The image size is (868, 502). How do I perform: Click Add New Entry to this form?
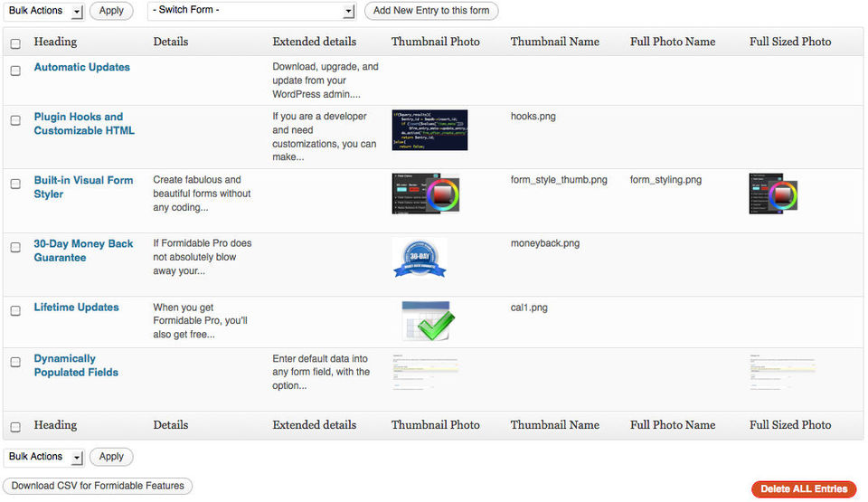431,11
